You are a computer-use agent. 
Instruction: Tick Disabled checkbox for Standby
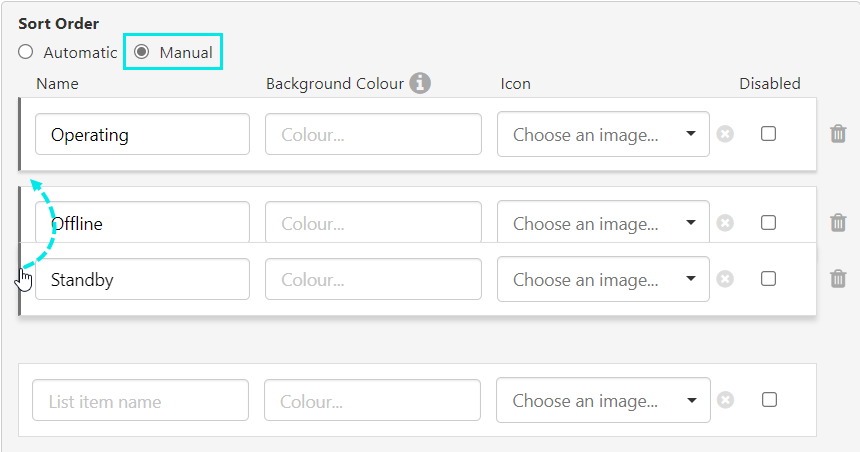coord(768,279)
